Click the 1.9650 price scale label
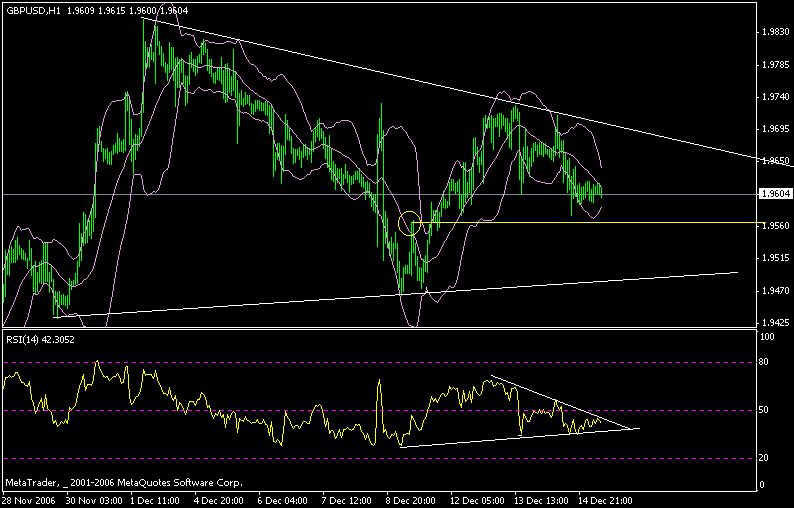794x508 pixels. pyautogui.click(x=776, y=161)
